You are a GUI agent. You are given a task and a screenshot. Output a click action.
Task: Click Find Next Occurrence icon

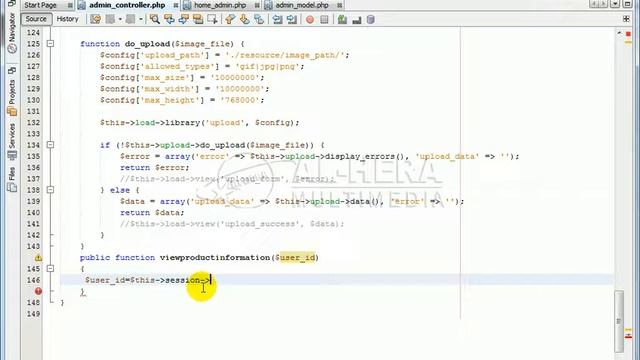(x=184, y=19)
